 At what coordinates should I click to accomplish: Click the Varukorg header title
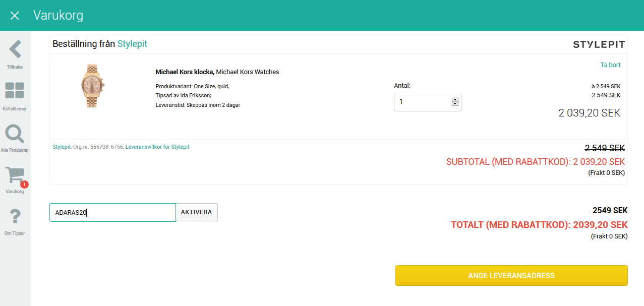[x=58, y=16]
